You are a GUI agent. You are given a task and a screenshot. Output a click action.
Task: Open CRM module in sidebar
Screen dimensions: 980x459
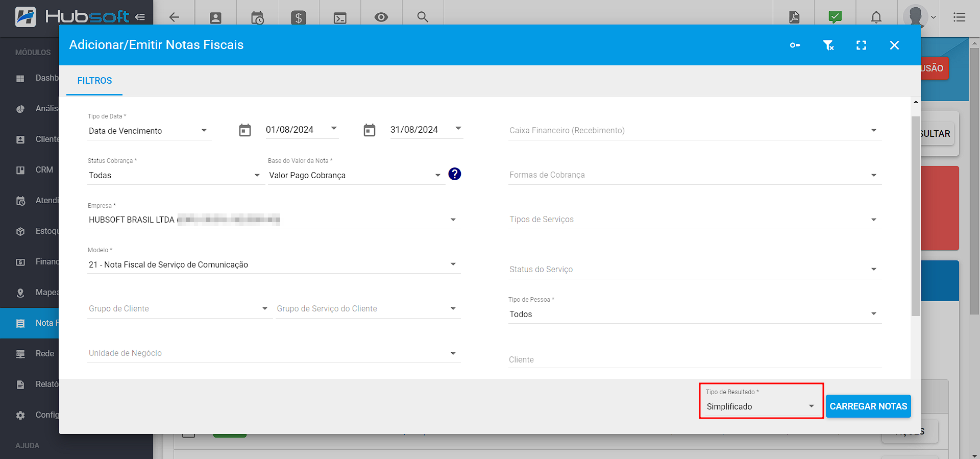(44, 170)
